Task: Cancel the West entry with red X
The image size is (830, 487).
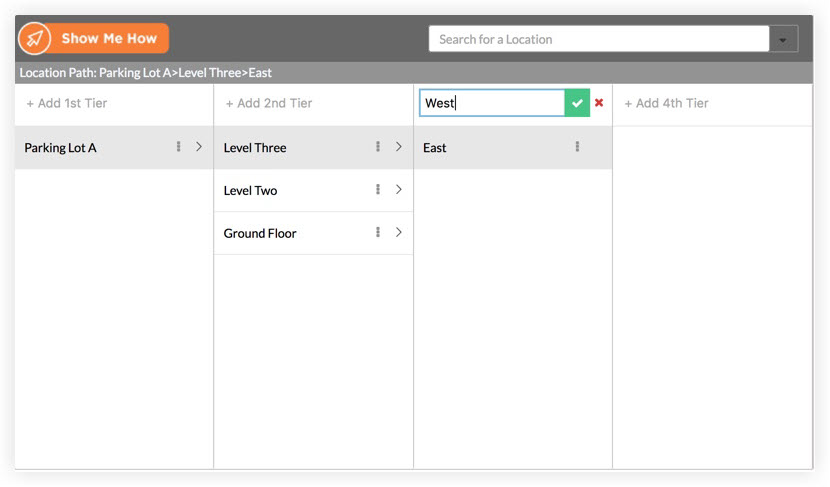Action: (599, 103)
